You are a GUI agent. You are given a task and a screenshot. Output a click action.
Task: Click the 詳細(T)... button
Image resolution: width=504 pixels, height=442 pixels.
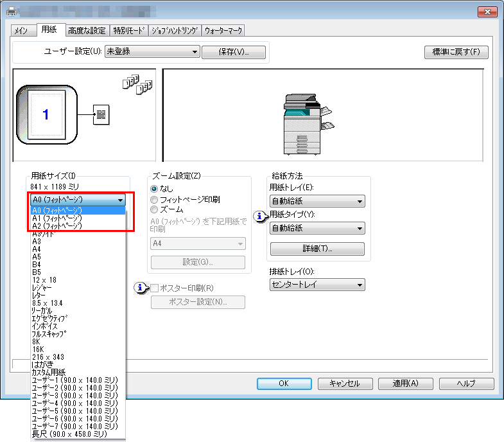tap(317, 249)
